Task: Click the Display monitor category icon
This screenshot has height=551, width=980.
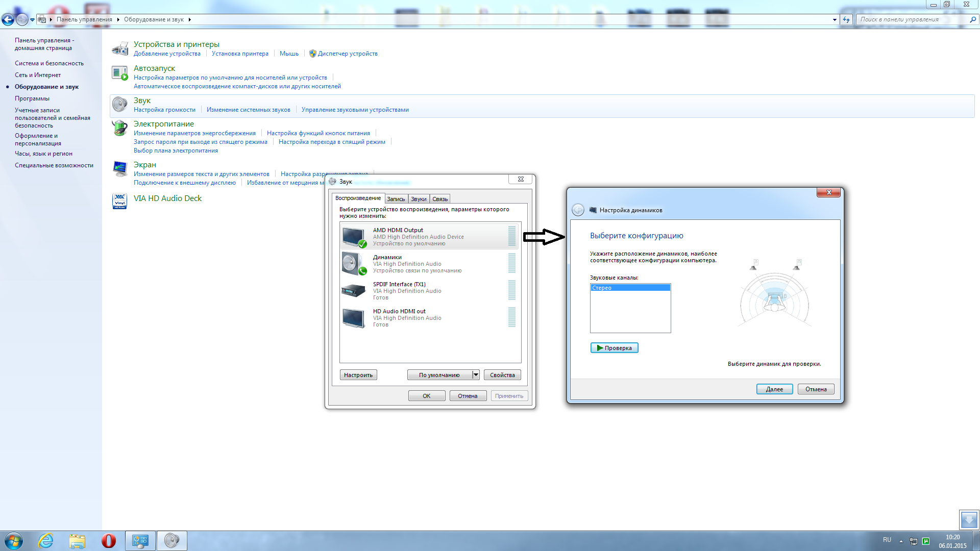Action: [x=120, y=169]
